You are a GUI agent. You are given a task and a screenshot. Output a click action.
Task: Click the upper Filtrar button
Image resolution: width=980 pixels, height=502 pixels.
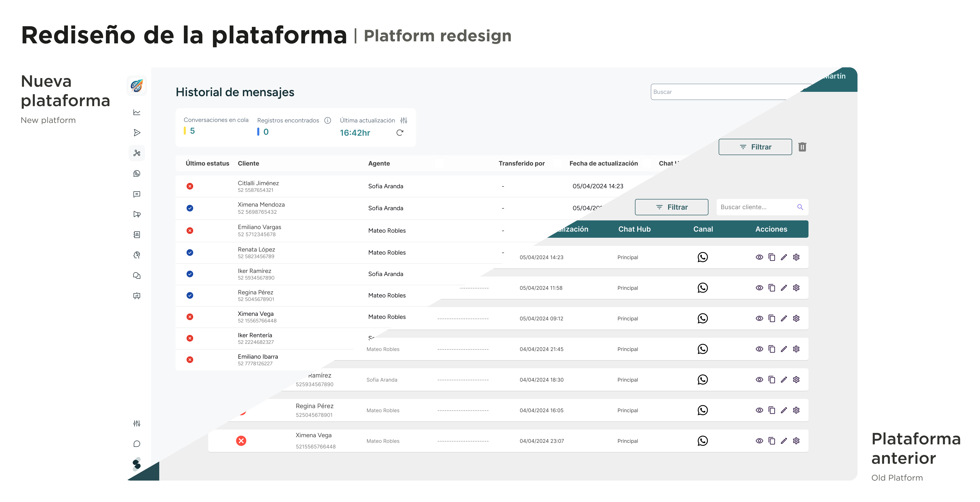pyautogui.click(x=755, y=147)
